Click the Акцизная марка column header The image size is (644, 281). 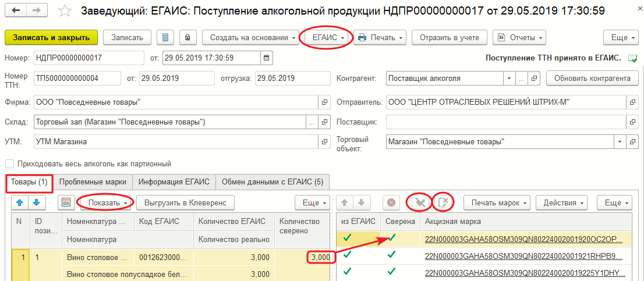pyautogui.click(x=526, y=222)
